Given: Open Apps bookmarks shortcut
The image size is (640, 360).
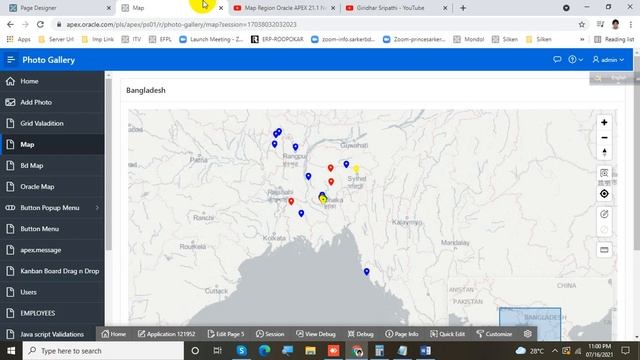Looking at the screenshot, I should click(x=19, y=39).
